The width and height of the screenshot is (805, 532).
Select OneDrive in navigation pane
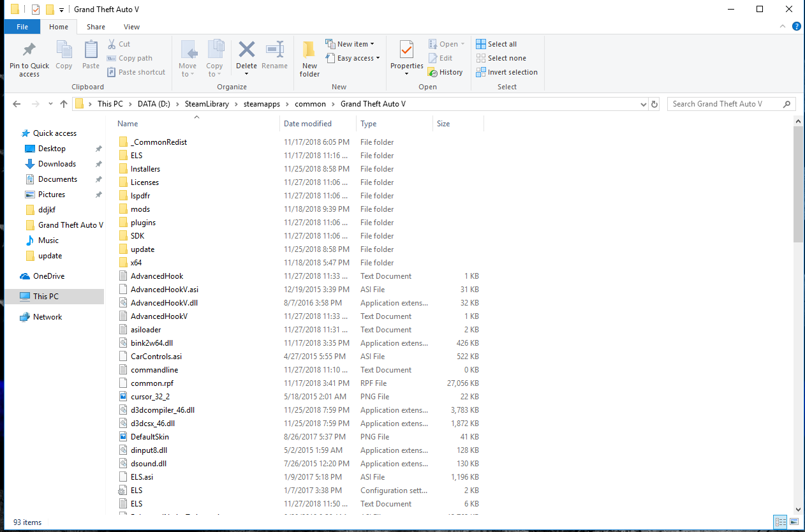[x=48, y=276]
